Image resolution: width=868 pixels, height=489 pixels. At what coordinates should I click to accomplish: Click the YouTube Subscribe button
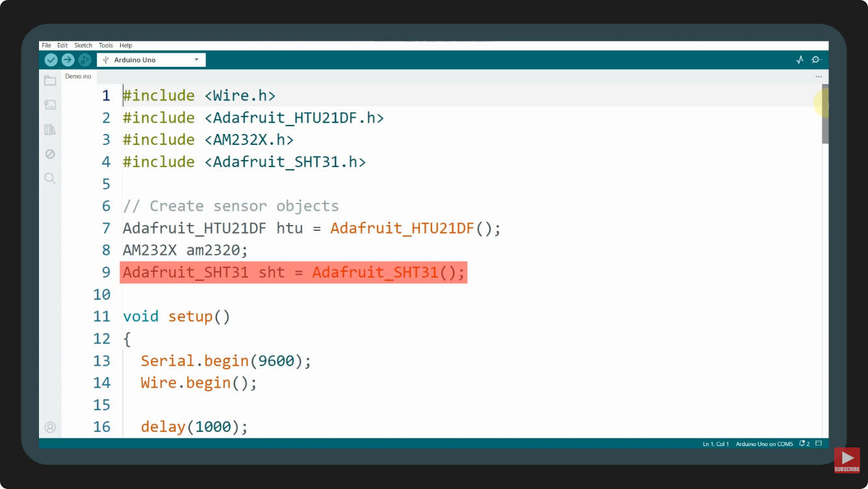(847, 460)
